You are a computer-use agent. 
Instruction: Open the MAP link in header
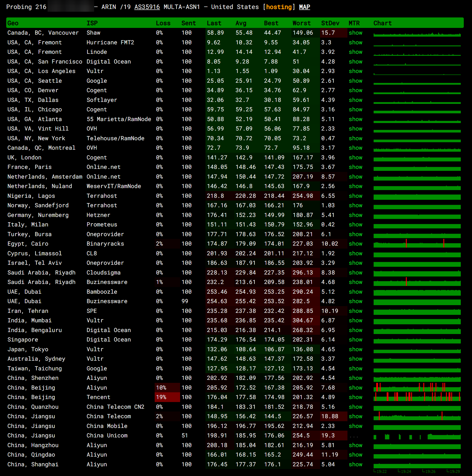[304, 7]
